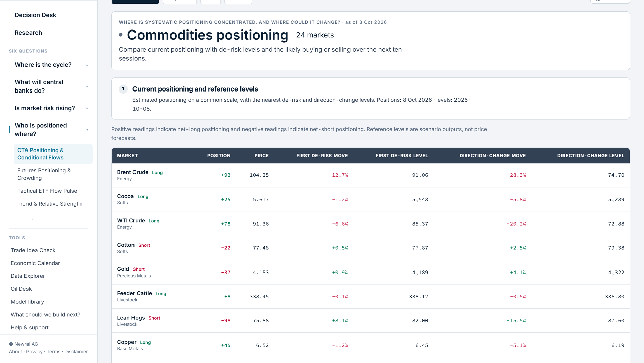Select the Brent Crude market row name
This screenshot has width=644, height=363.
tap(132, 172)
